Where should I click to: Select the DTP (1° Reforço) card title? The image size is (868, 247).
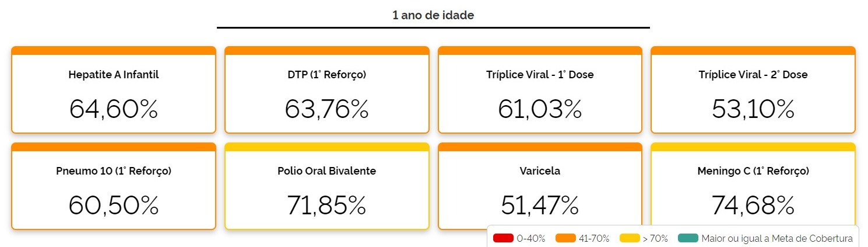coord(326,75)
